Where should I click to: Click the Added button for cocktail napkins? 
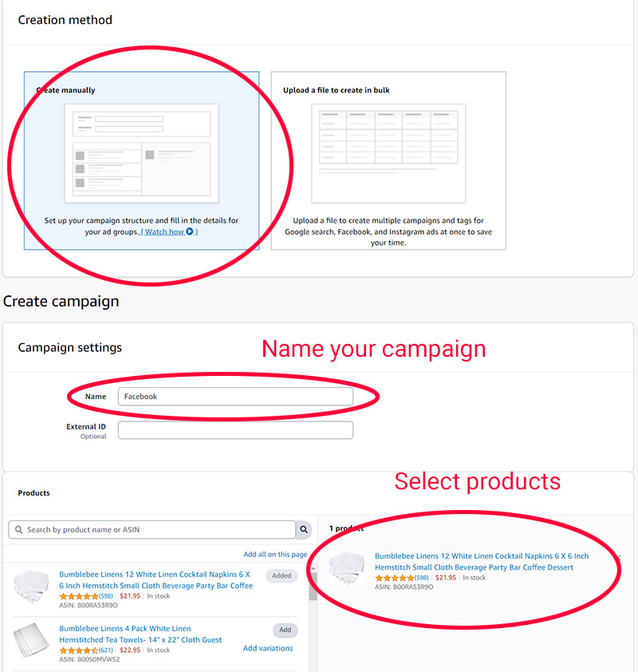pos(282,575)
